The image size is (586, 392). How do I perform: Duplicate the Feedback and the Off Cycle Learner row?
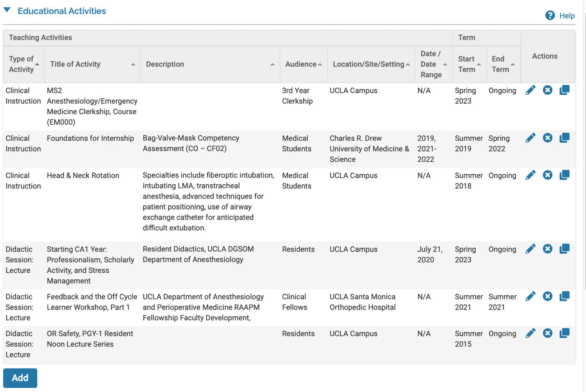[x=565, y=296]
